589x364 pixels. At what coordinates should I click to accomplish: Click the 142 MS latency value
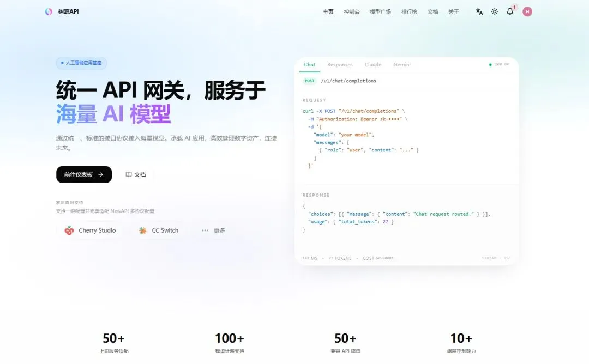click(310, 258)
